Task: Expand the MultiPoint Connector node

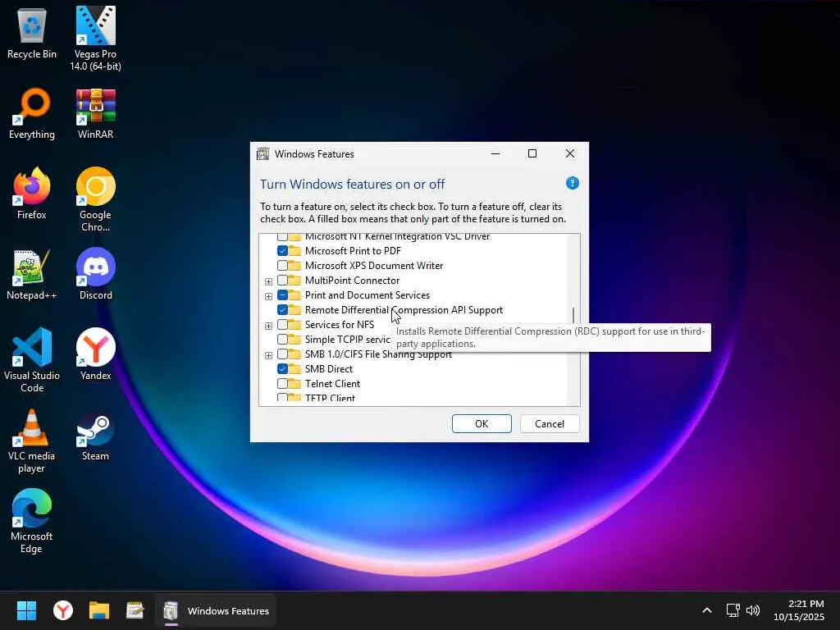Action: [268, 281]
